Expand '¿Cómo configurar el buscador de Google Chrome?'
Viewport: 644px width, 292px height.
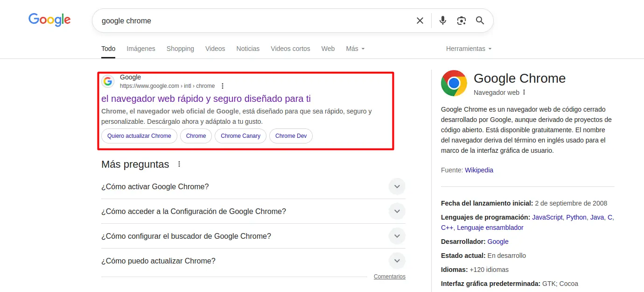click(x=397, y=236)
